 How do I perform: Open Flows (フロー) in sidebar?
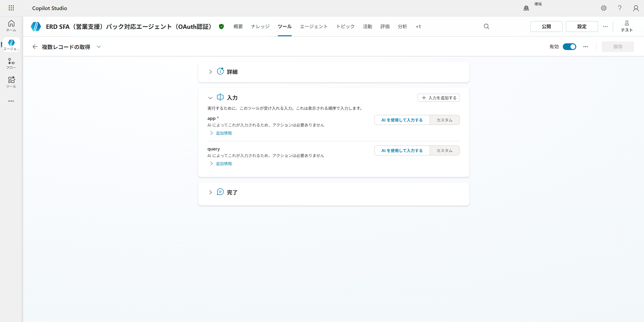tap(11, 63)
